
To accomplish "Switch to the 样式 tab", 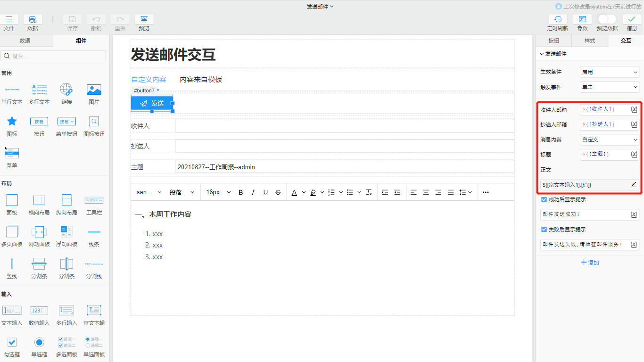I will coord(590,41).
